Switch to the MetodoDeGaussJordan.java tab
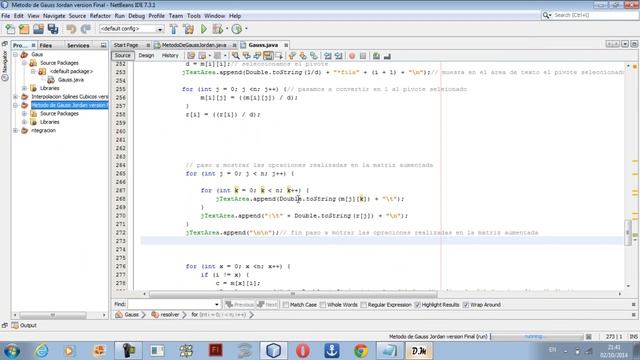Screen dimensions: 640x360 (193, 45)
